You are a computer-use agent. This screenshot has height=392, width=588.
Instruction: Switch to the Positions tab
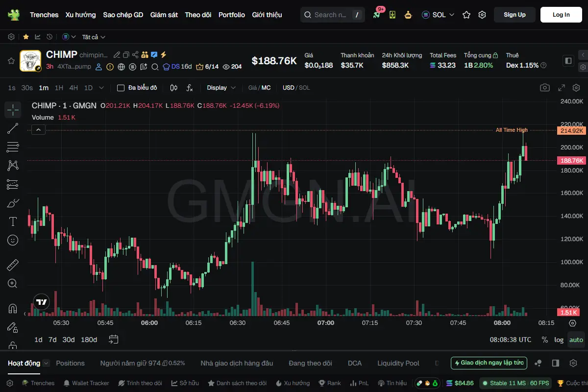point(70,363)
